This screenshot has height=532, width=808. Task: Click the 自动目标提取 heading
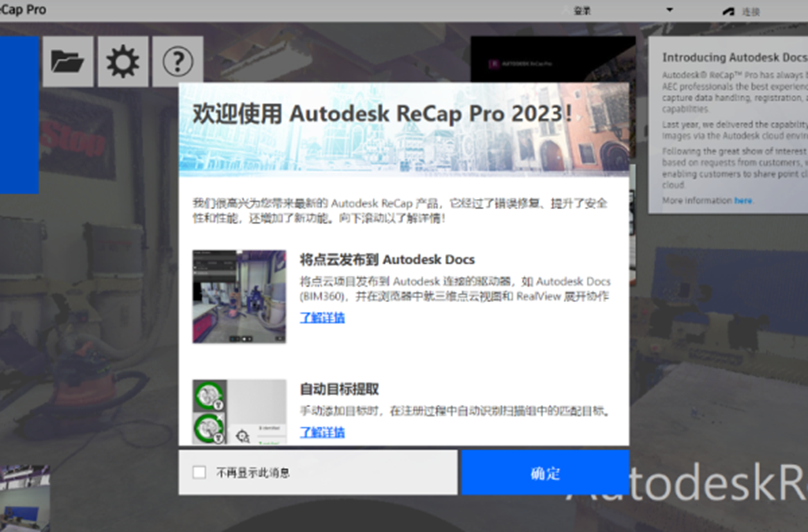click(x=340, y=389)
